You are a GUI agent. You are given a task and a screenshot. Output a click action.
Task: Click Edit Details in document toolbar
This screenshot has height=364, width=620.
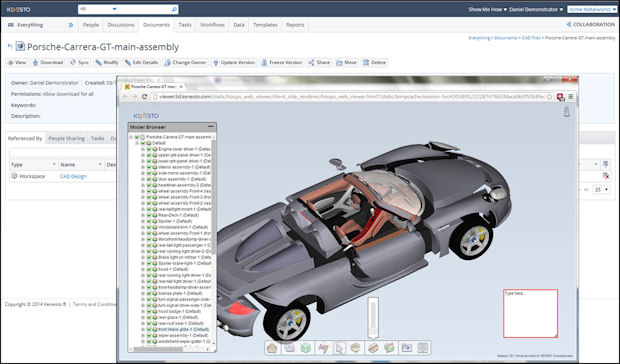(142, 62)
